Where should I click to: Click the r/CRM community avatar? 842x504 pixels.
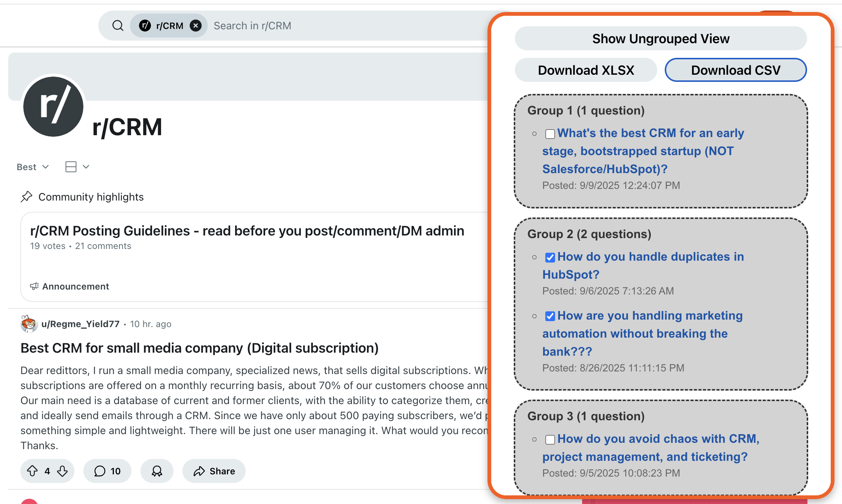pos(53,107)
